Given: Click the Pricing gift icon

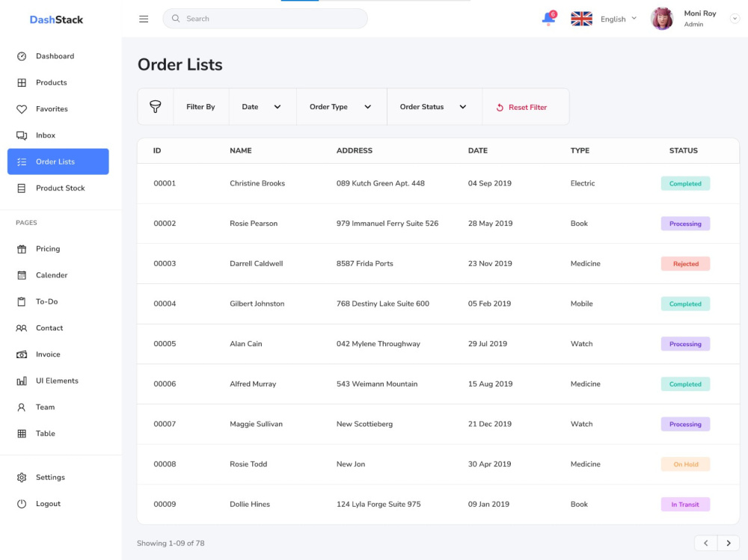Looking at the screenshot, I should [x=22, y=249].
